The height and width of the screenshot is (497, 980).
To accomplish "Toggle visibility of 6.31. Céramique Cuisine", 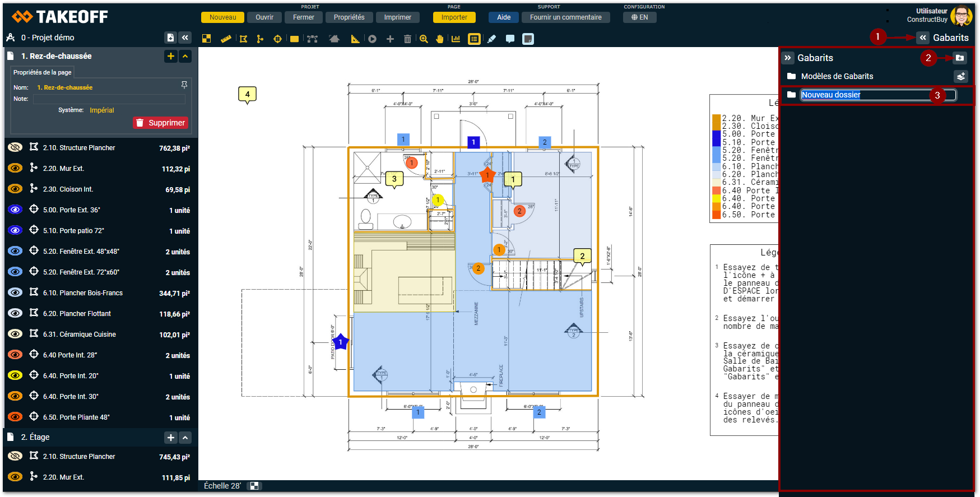I will (15, 334).
